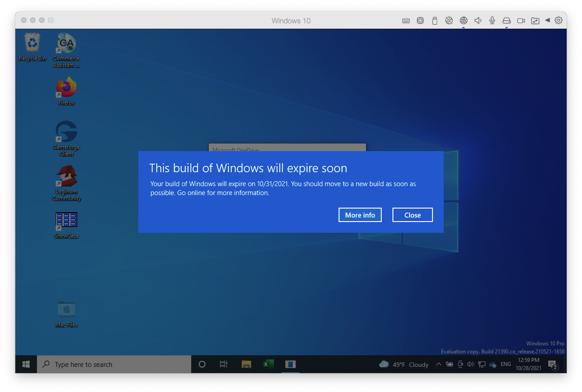582x392 pixels.
Task: Open the 49°F Cloudy weather widget
Action: (x=404, y=364)
